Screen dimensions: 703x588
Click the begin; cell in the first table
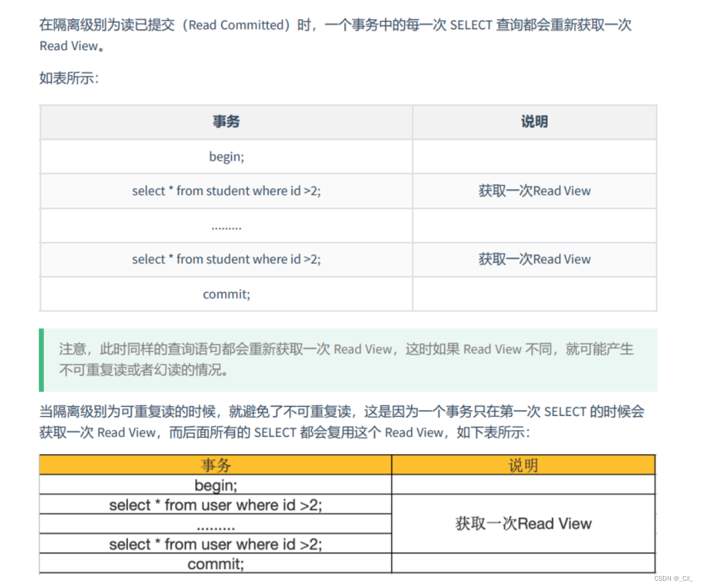pos(226,157)
